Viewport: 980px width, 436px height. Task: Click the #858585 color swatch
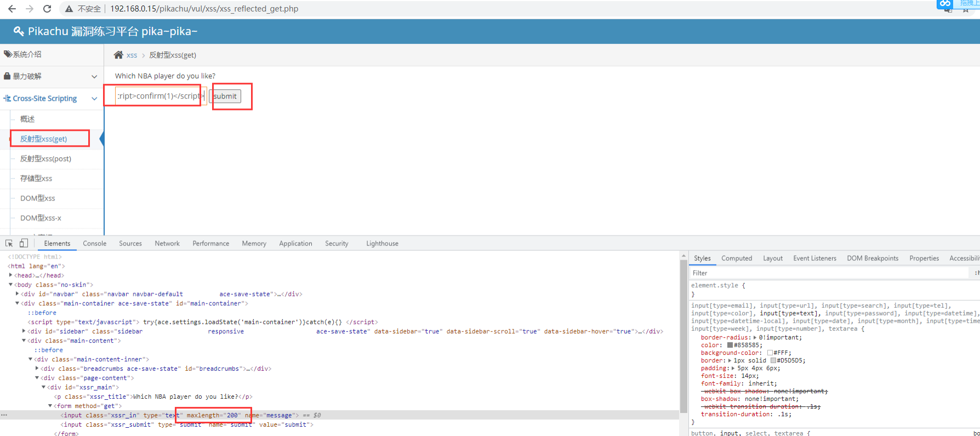[x=730, y=345]
